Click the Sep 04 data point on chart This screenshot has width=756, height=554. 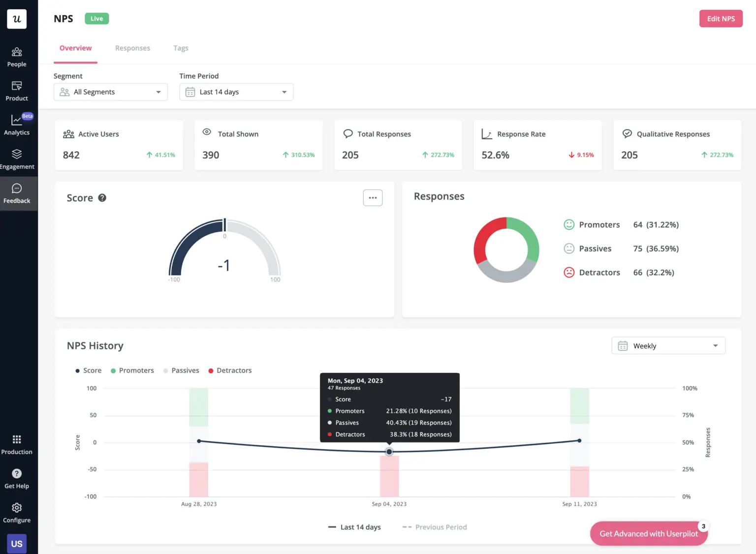pyautogui.click(x=389, y=452)
